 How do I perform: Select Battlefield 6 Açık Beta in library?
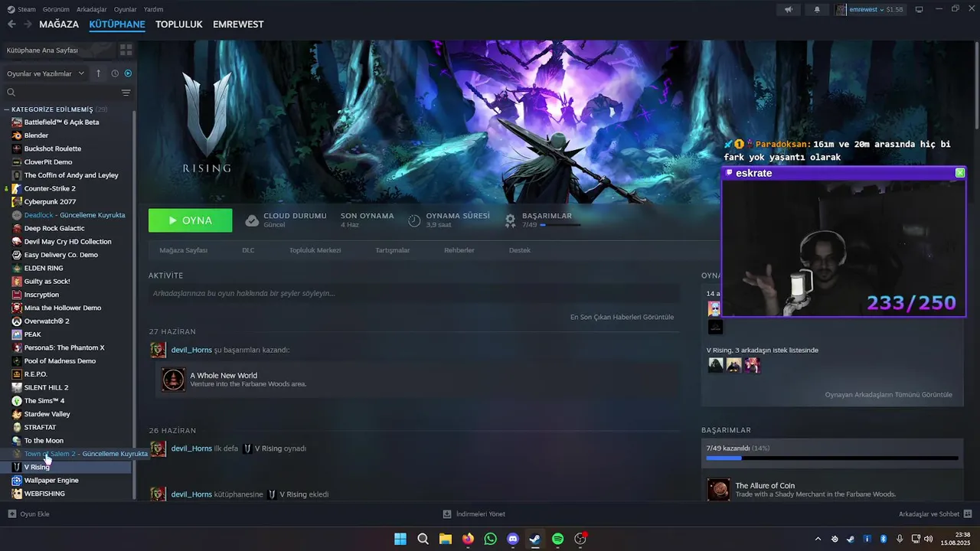pyautogui.click(x=61, y=122)
